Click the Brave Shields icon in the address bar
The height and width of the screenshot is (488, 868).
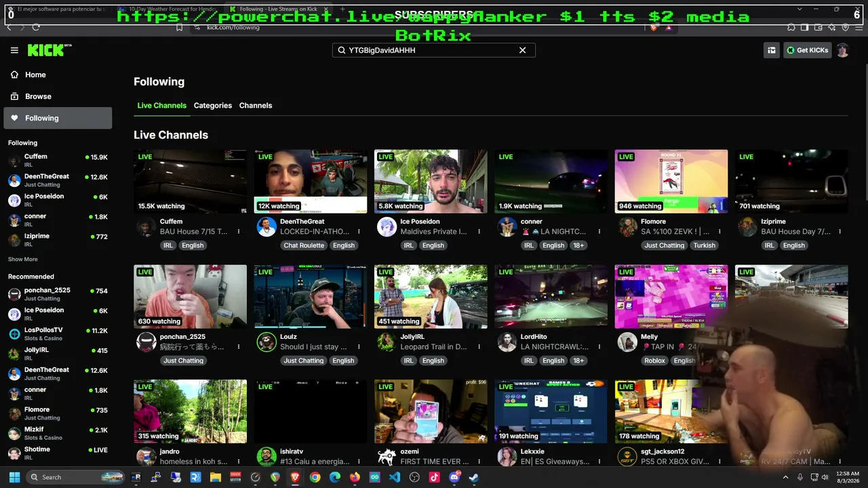[654, 27]
